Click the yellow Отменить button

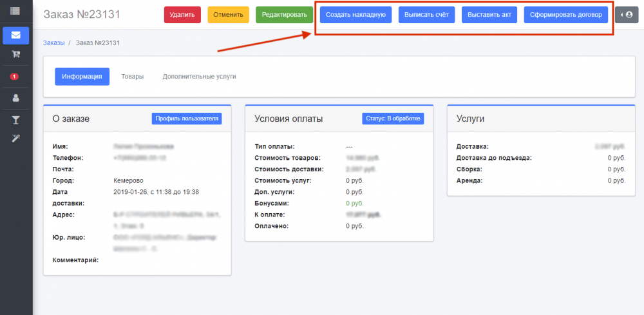229,15
